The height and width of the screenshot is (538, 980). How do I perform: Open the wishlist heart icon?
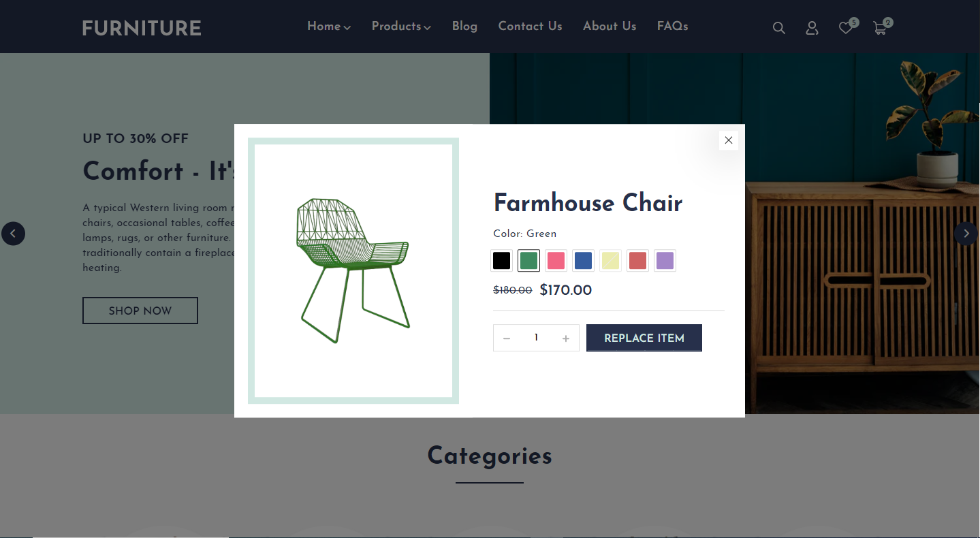coord(845,28)
